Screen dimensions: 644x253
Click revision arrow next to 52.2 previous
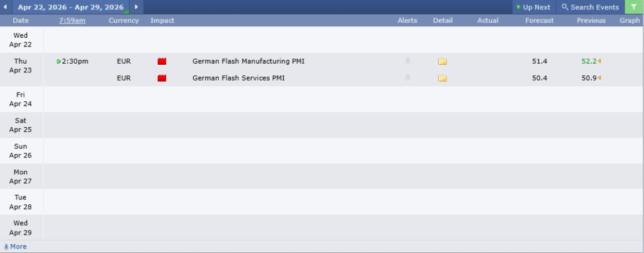pyautogui.click(x=599, y=61)
